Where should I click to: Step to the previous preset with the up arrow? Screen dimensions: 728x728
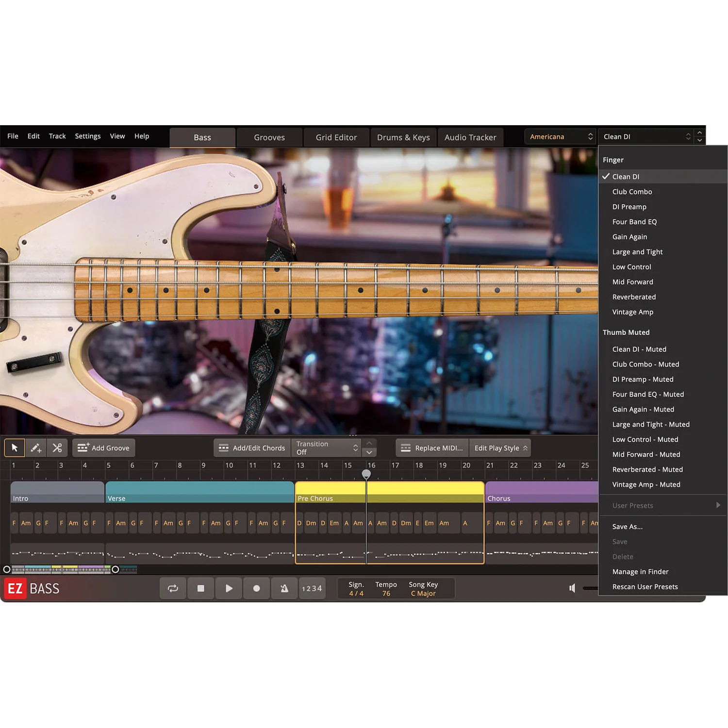coord(700,132)
